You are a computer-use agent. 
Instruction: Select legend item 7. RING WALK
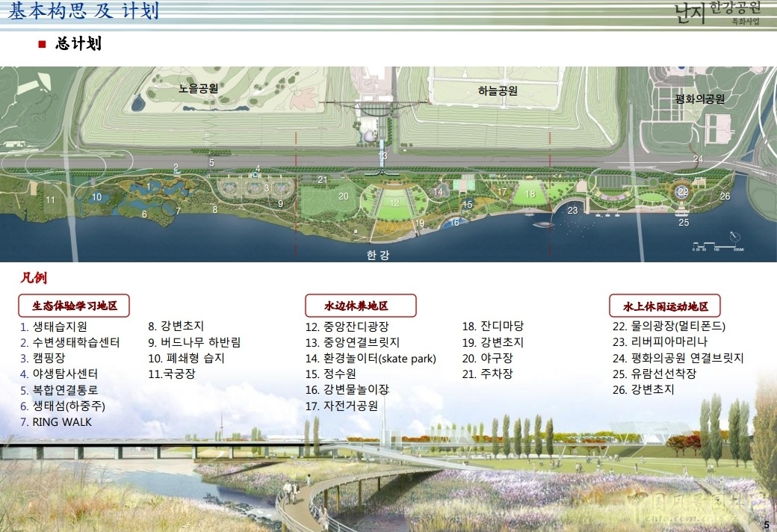(56, 421)
